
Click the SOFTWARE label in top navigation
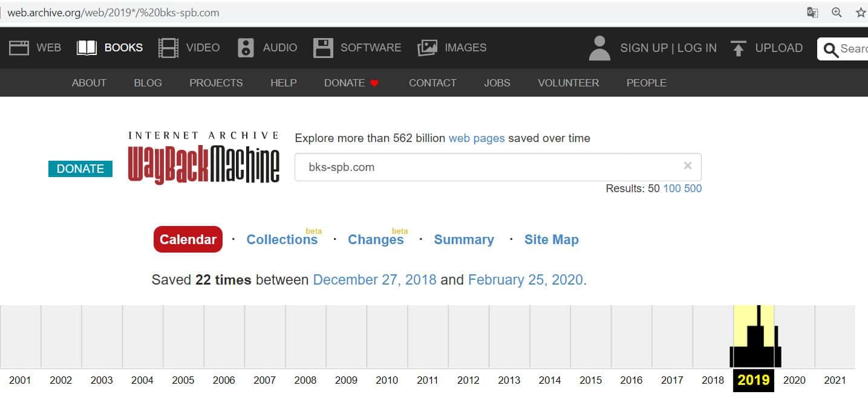[371, 48]
